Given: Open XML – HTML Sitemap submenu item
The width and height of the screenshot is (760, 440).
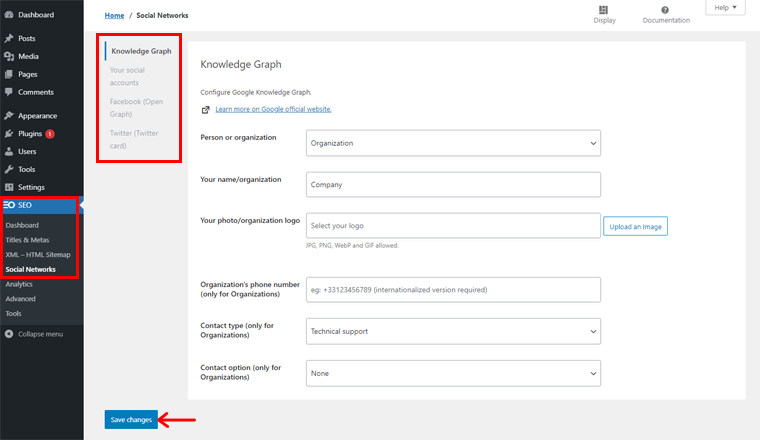Looking at the screenshot, I should pyautogui.click(x=38, y=254).
